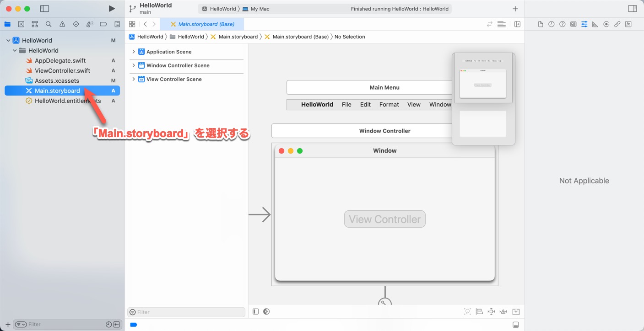
Task: Open the Attributes inspector
Action: point(584,24)
